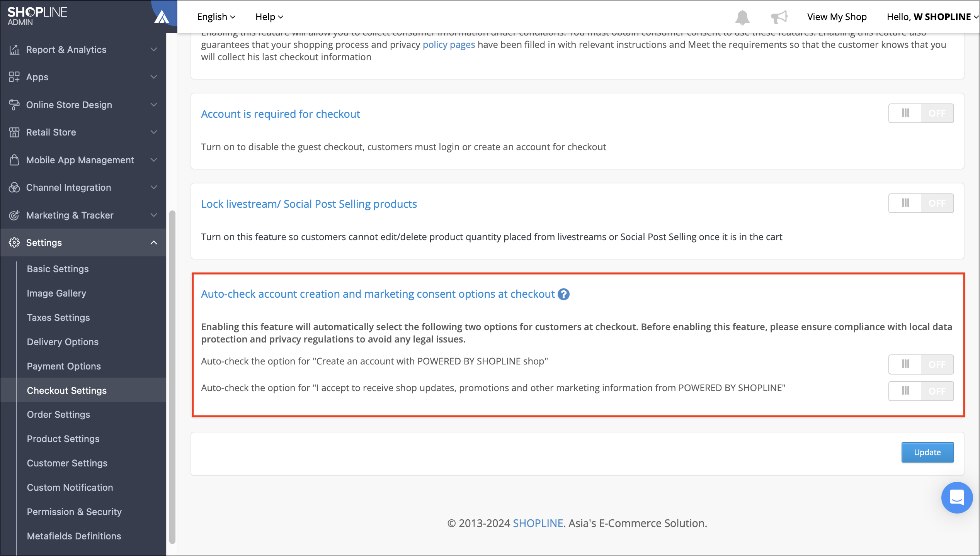Collapse the Settings menu chevron
980x556 pixels.
pos(154,242)
